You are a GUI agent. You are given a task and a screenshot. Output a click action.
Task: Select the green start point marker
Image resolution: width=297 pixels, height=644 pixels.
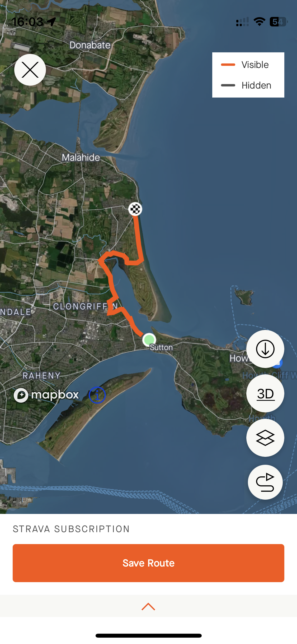(x=149, y=340)
